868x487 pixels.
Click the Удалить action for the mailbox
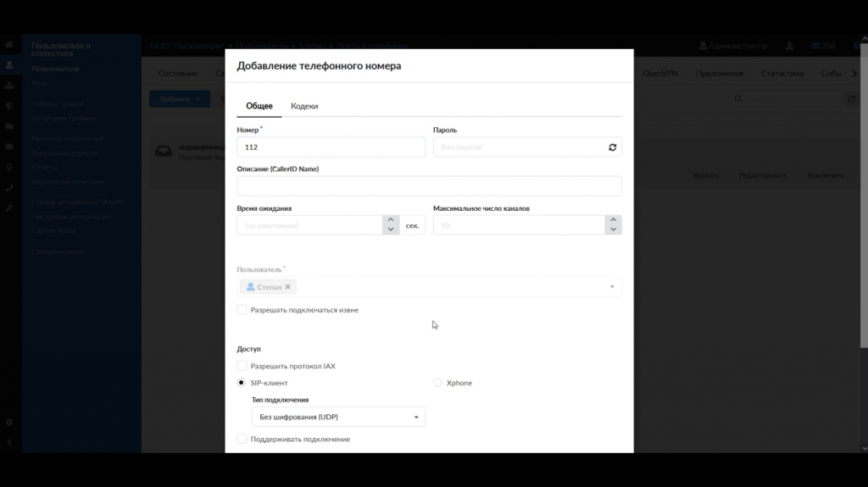tap(705, 175)
